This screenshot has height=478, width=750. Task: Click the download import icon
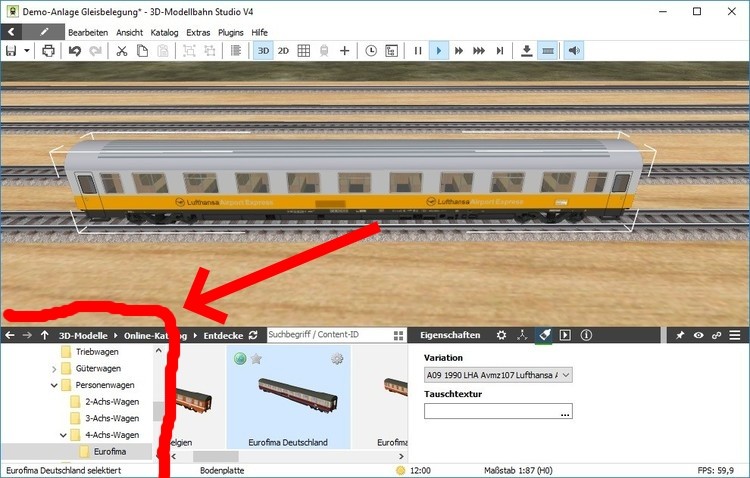(x=527, y=51)
